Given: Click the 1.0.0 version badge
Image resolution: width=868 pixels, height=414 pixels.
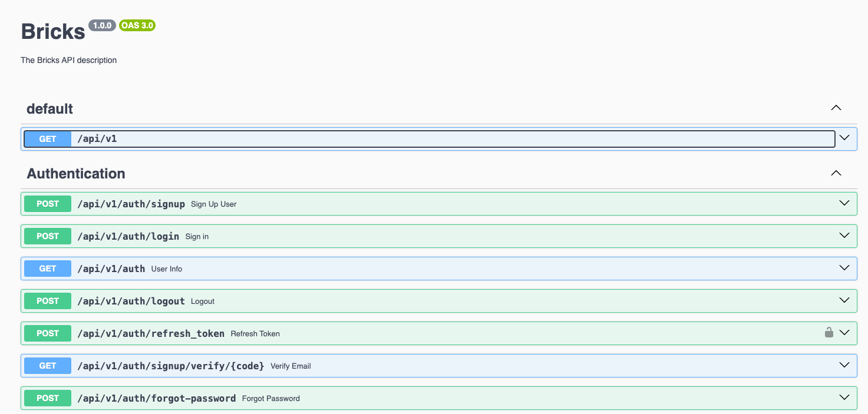Looking at the screenshot, I should [102, 25].
